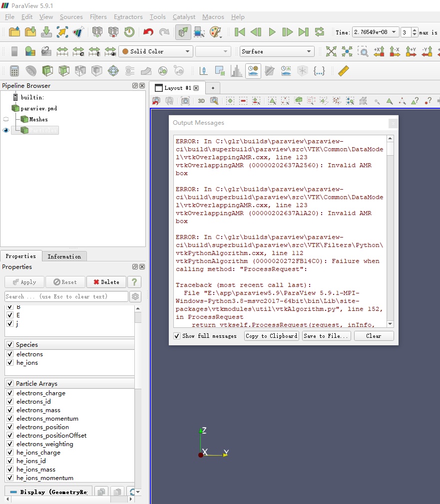
Task: Toggle animation loop button
Action: tap(319, 32)
